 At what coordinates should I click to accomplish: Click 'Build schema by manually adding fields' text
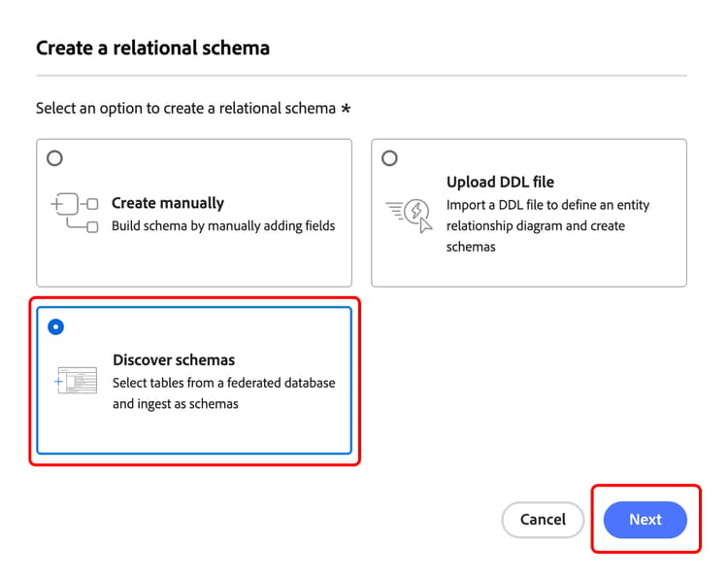pyautogui.click(x=223, y=225)
